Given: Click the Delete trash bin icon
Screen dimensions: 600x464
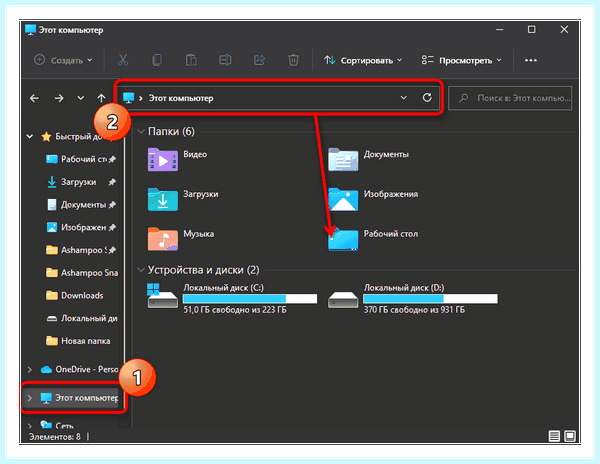Looking at the screenshot, I should pos(293,60).
